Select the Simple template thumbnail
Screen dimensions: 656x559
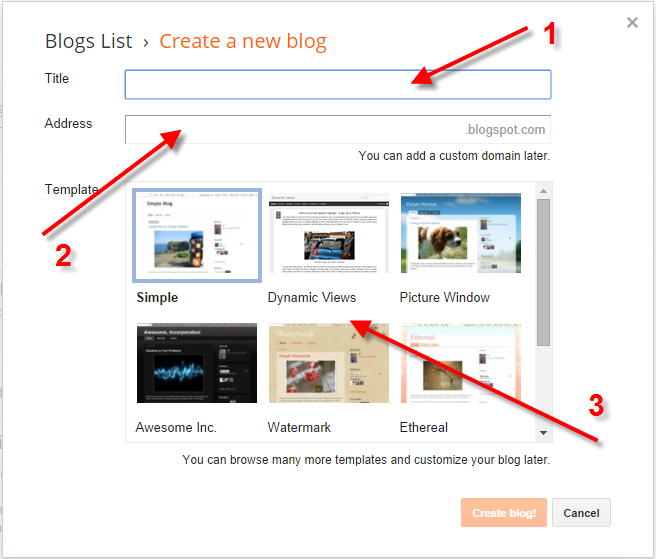197,235
